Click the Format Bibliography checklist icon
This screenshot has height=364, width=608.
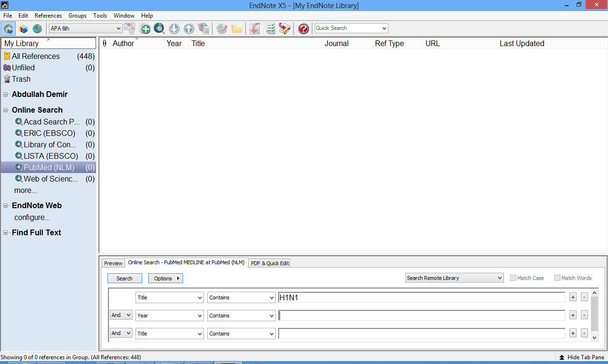coord(270,29)
